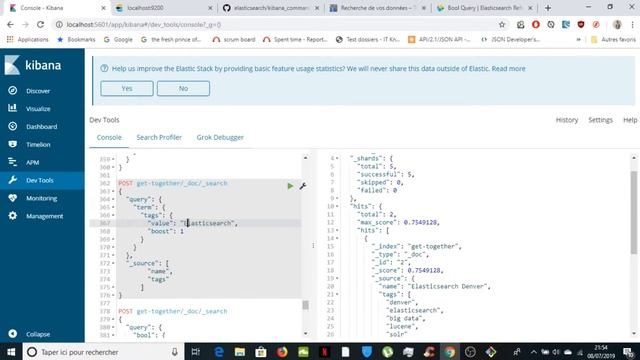Image resolution: width=640 pixels, height=360 pixels.
Task: Reload the browser page
Action: pos(40,24)
